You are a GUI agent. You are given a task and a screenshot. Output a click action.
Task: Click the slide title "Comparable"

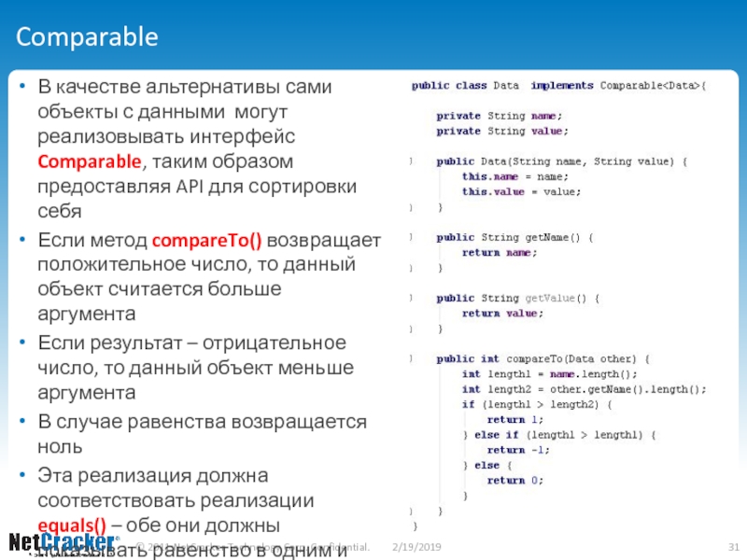(87, 36)
